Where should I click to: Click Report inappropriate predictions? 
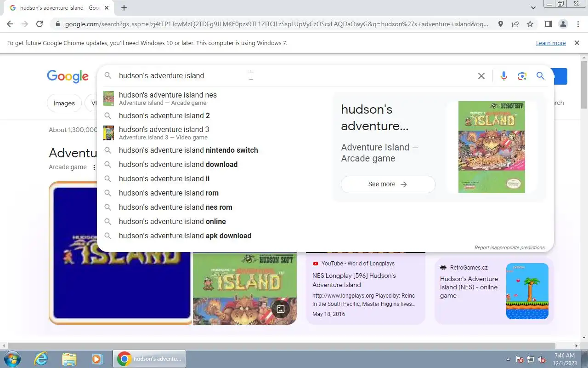coord(509,247)
